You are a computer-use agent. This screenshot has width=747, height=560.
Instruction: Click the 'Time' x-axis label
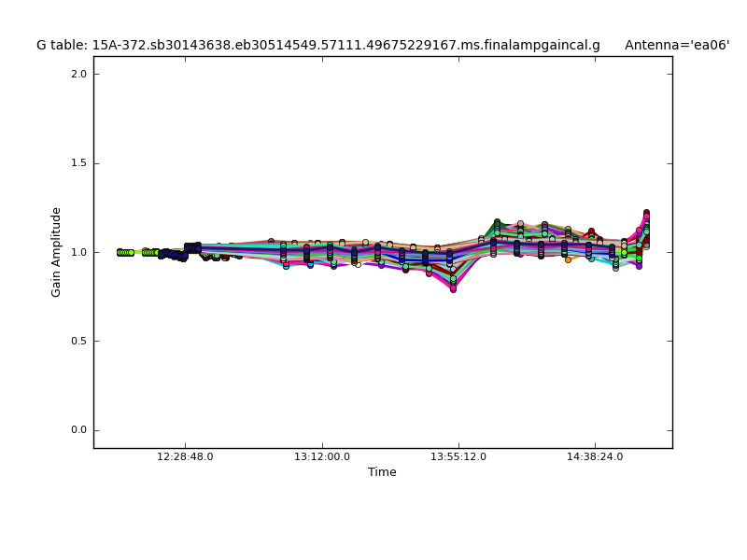pos(382,472)
